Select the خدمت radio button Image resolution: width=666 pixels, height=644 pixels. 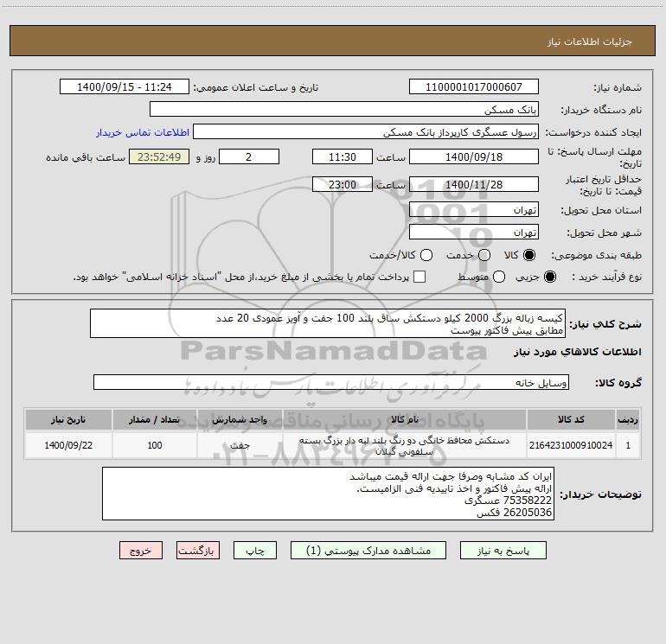(484, 255)
